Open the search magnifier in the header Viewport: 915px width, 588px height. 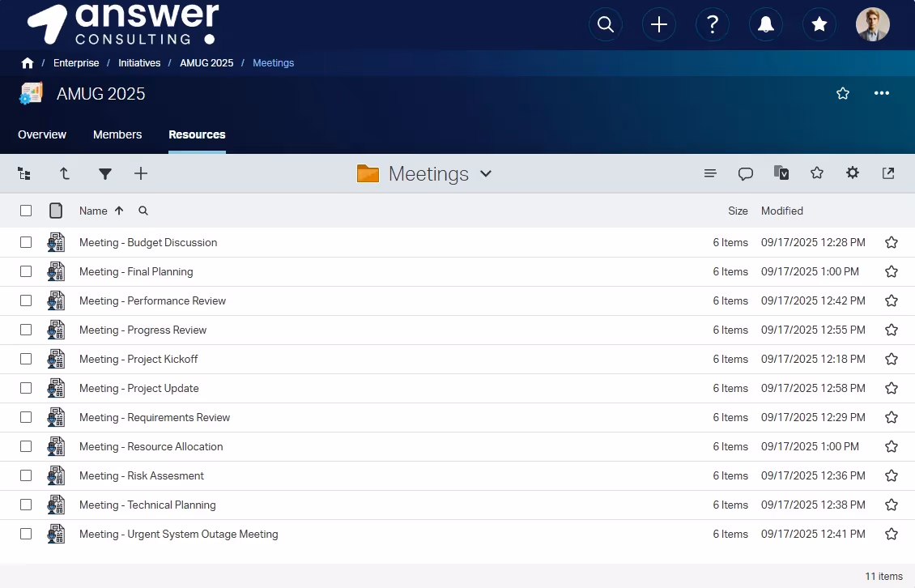point(606,24)
